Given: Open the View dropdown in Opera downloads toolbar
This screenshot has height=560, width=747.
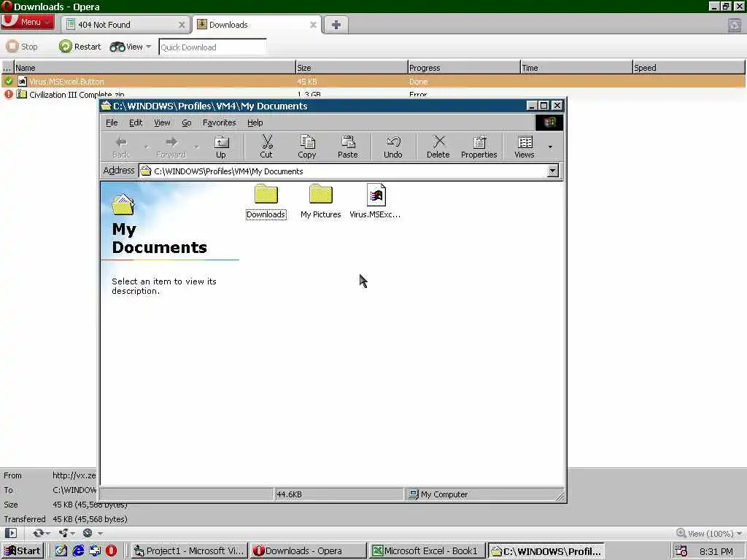Looking at the screenshot, I should (x=130, y=47).
